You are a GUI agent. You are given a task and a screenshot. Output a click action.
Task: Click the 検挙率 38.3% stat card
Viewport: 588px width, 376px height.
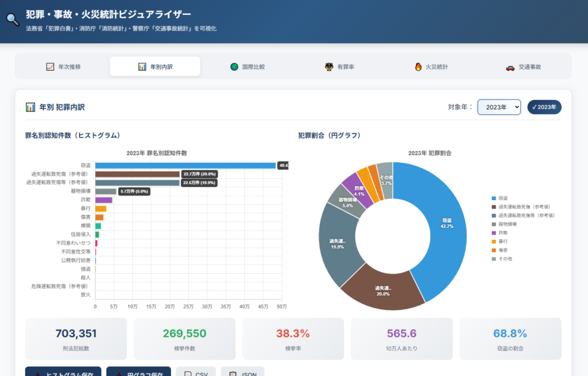[x=293, y=339]
